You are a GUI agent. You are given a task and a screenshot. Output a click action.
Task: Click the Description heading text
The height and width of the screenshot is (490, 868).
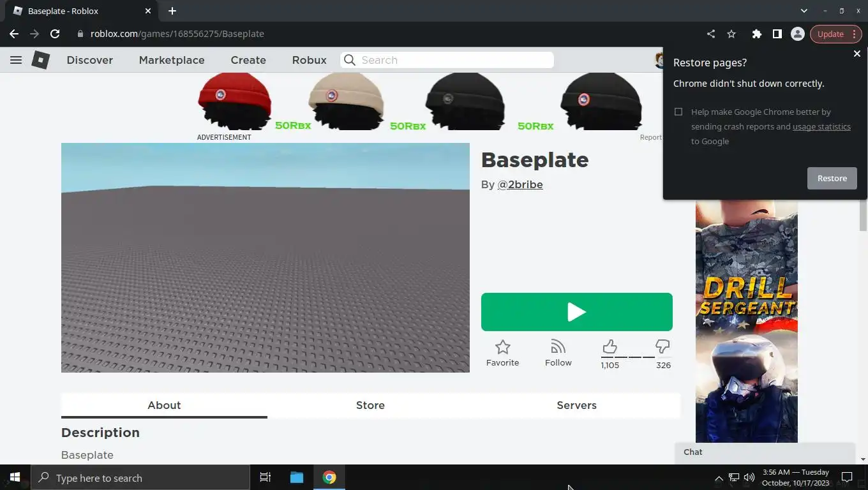click(100, 433)
